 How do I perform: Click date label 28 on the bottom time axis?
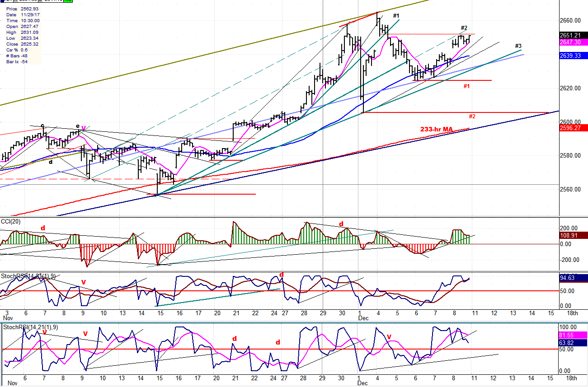[x=304, y=378]
